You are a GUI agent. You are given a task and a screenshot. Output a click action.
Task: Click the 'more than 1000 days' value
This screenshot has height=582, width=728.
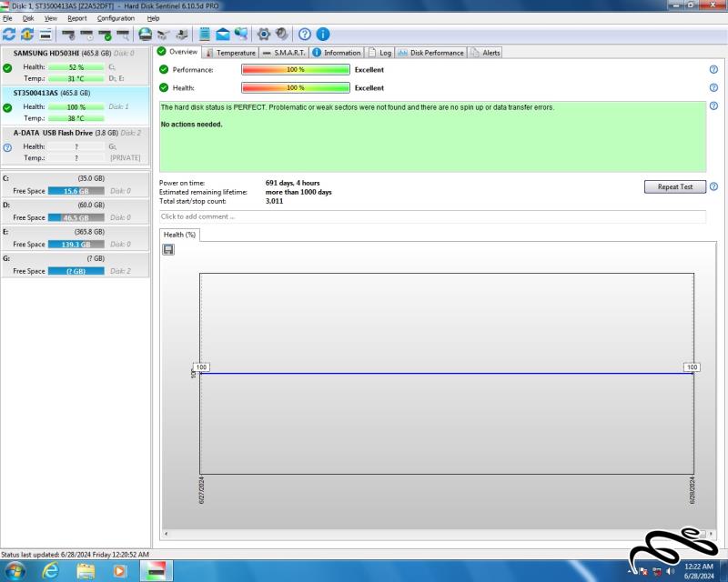tap(298, 192)
